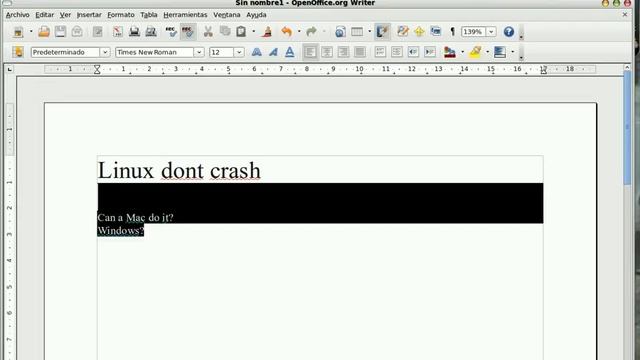Open the Archivo menu
The width and height of the screenshot is (640, 360).
click(18, 15)
